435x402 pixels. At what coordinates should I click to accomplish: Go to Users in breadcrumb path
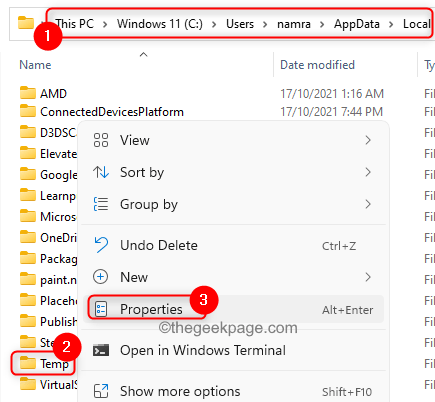coord(240,24)
